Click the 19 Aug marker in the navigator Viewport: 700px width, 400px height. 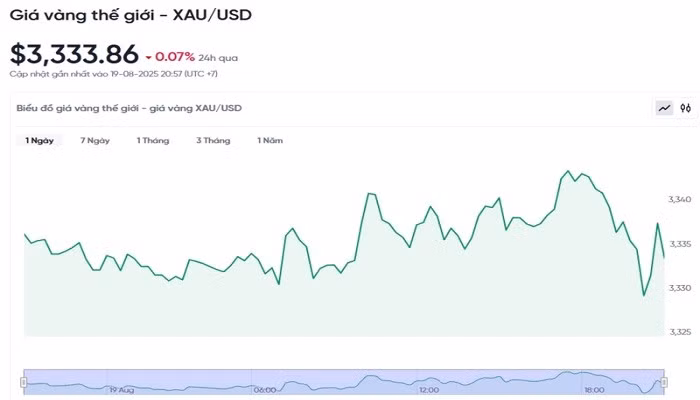coord(122,389)
